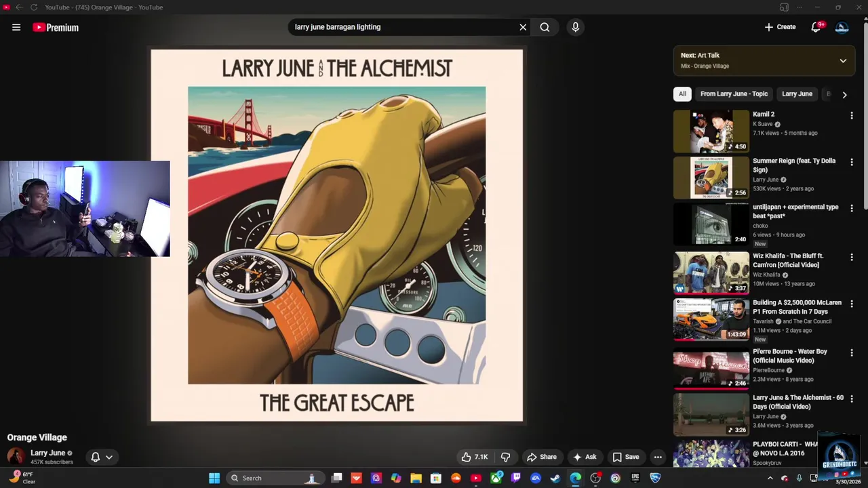Viewport: 868px width, 488px height.
Task: Expand subscription options dropdown arrow
Action: [x=108, y=457]
